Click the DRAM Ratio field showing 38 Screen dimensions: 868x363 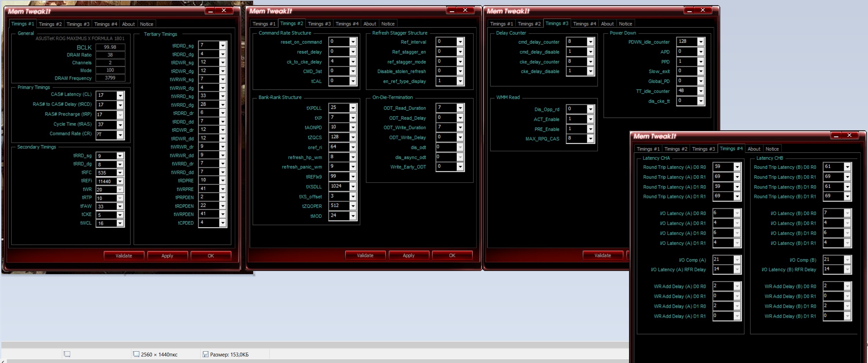[x=110, y=55]
